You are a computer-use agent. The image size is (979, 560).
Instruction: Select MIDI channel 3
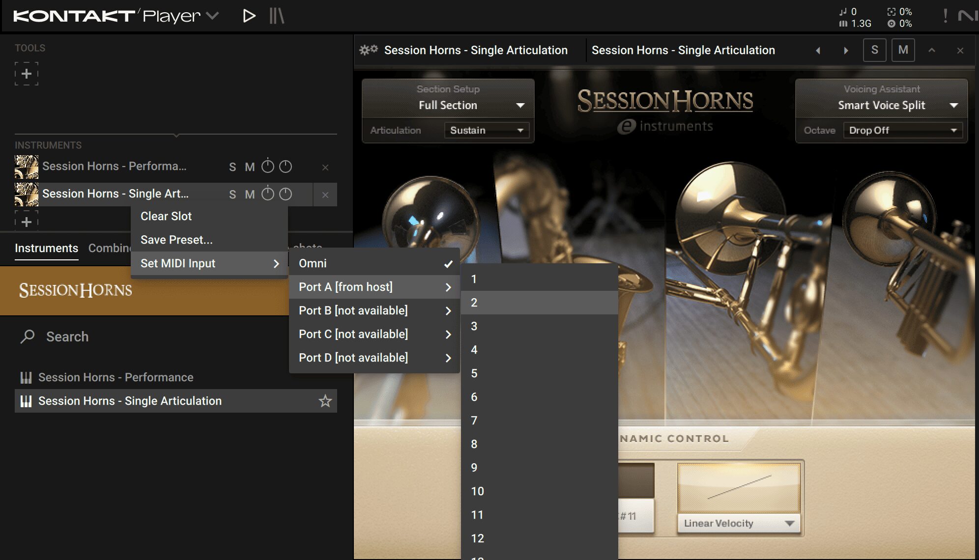[x=540, y=326]
